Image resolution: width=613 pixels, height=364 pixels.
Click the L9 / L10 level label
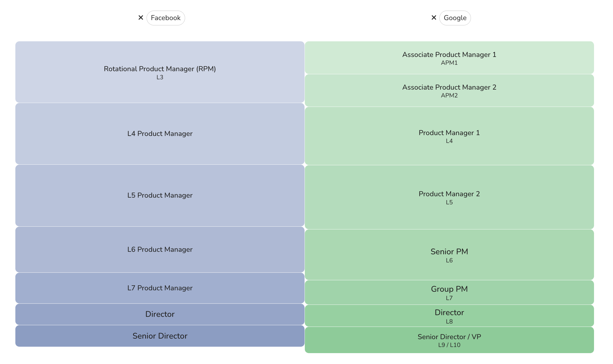[449, 345]
